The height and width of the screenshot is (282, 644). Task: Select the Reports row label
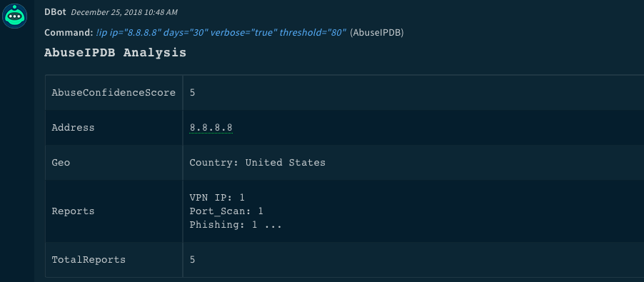(73, 211)
